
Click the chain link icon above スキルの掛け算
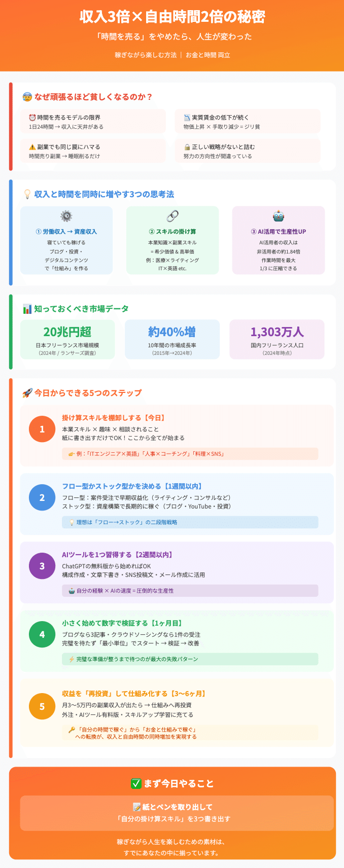coord(173,216)
